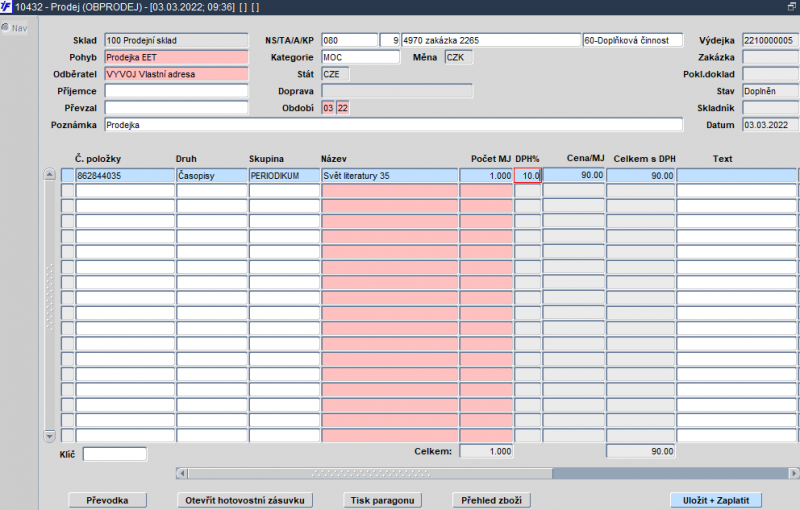Click the Poznámka field containing Prodejka

[393, 124]
